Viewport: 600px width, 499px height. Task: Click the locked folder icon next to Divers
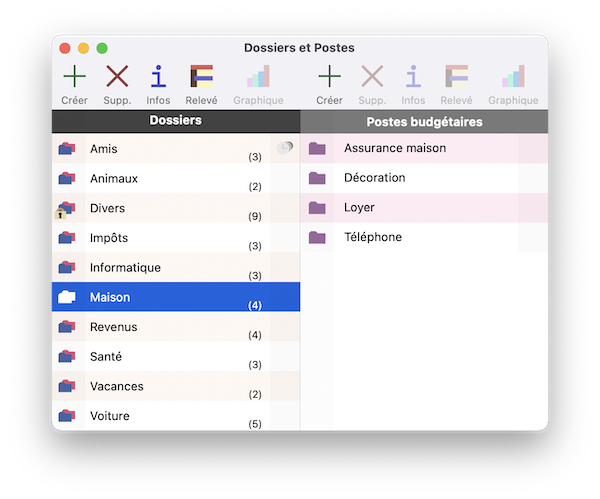65,210
